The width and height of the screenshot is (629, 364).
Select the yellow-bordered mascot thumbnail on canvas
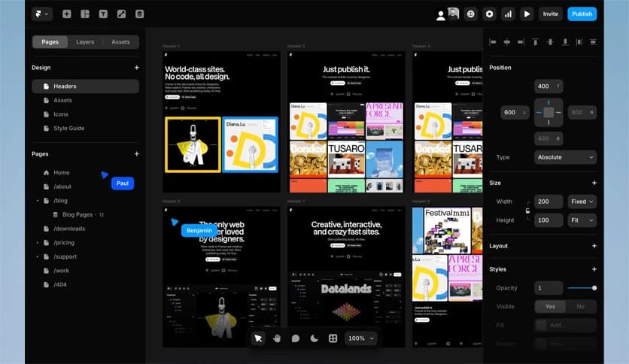click(193, 144)
